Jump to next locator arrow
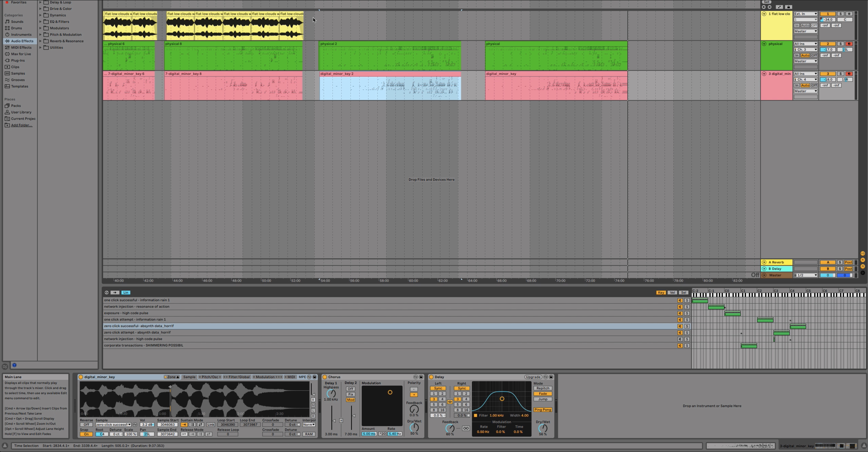868x452 pixels. click(769, 7)
